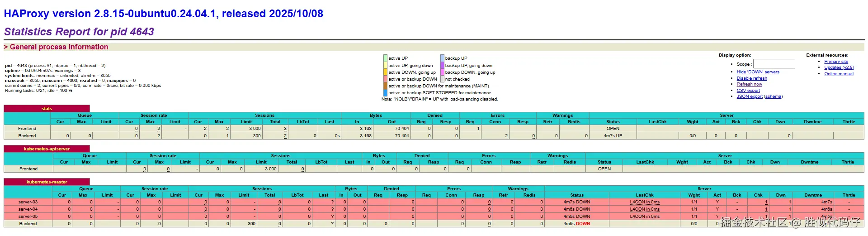Click 'LastChk' header in kubernetes-master table
Screen dimensions: 868x236
(x=645, y=195)
